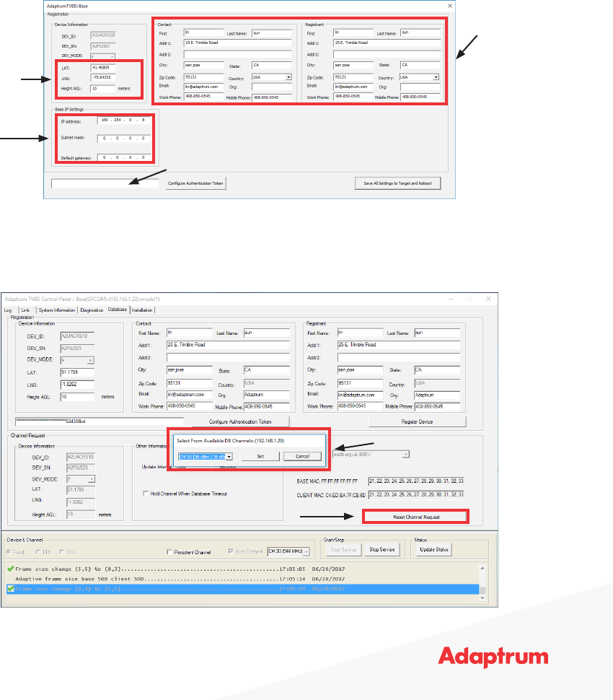This screenshot has width=613, height=700.
Task: Click the CLIENT MAC channel list field
Action: [416, 494]
